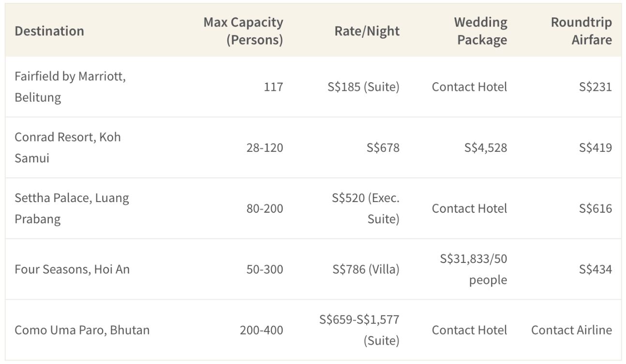
Task: Click the S$616 airfare for Luang Prabang
Action: click(x=596, y=208)
